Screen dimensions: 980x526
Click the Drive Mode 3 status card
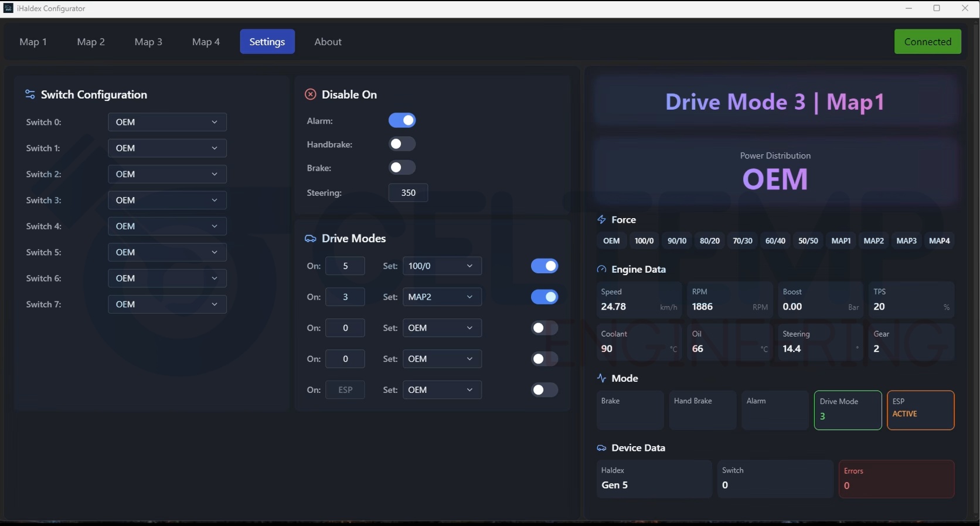point(848,410)
